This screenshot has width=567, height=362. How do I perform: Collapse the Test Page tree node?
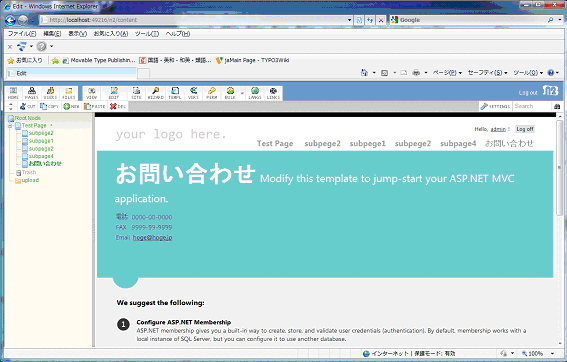pos(10,126)
